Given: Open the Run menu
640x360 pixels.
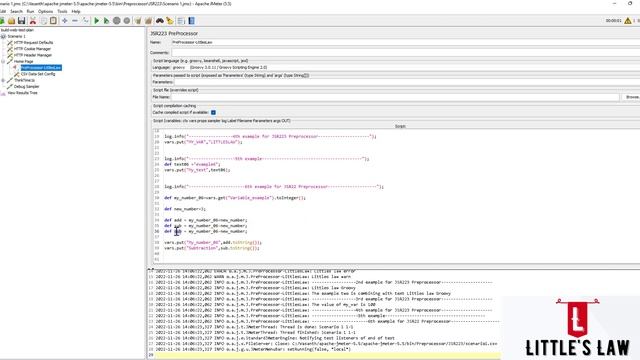Looking at the screenshot, I should (x=31, y=11).
